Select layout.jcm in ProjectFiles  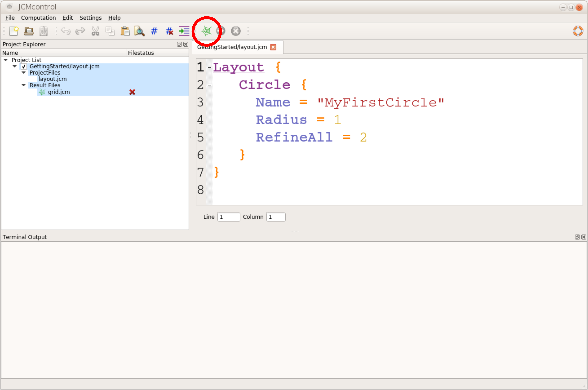point(52,79)
